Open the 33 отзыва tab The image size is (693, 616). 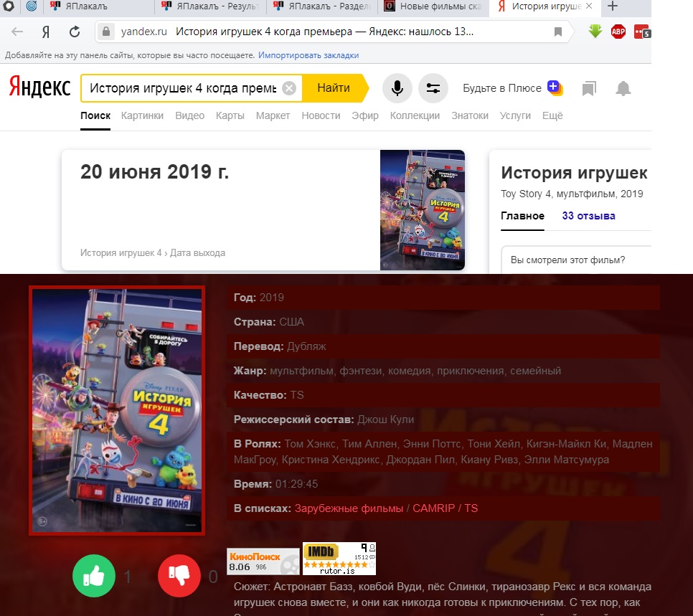pos(588,216)
